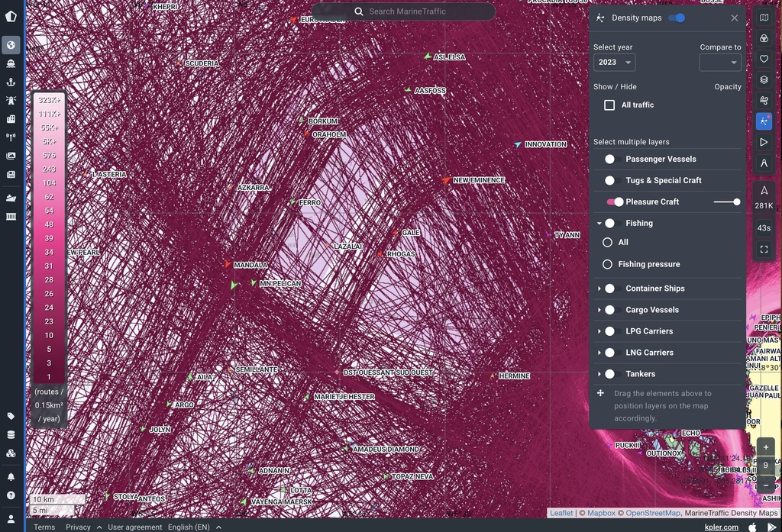Zoom in the map with plus
Image resolution: width=782 pixels, height=532 pixels.
[765, 447]
